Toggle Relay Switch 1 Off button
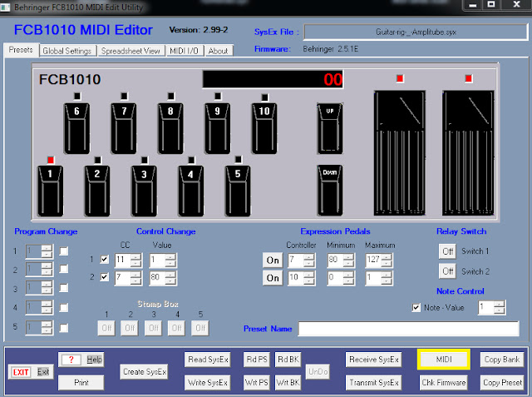The height and width of the screenshot is (397, 532). (x=448, y=251)
